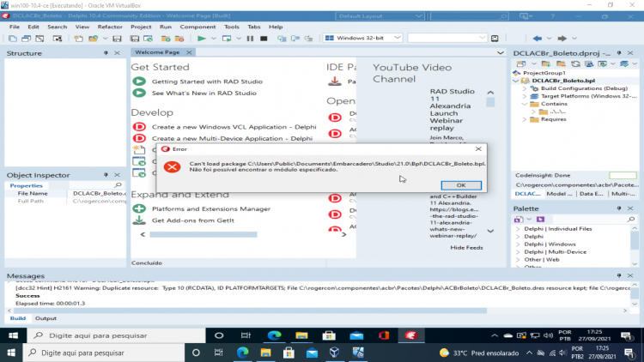Click the Pause toolbar button
This screenshot has width=644, height=362.
click(250, 38)
